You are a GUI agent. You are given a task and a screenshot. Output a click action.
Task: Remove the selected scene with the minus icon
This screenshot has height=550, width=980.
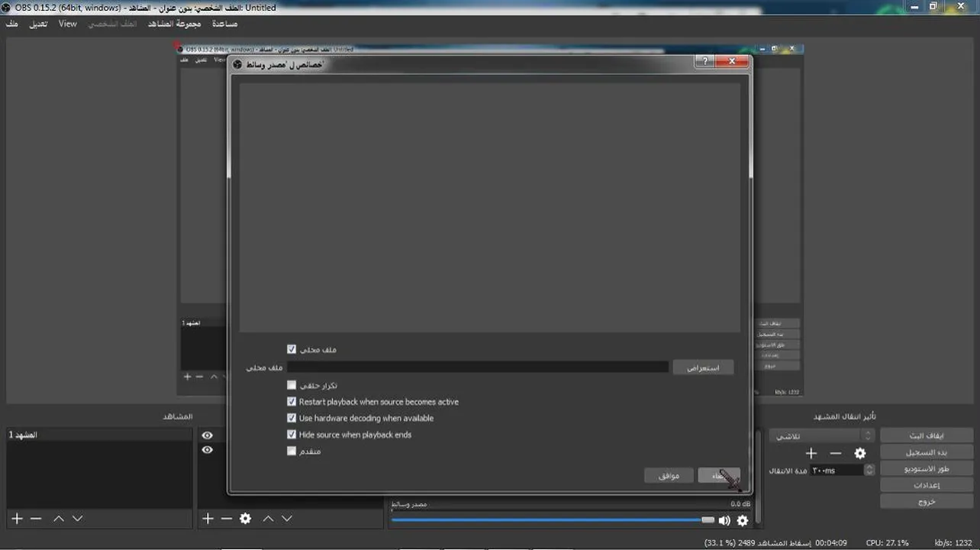pos(36,519)
